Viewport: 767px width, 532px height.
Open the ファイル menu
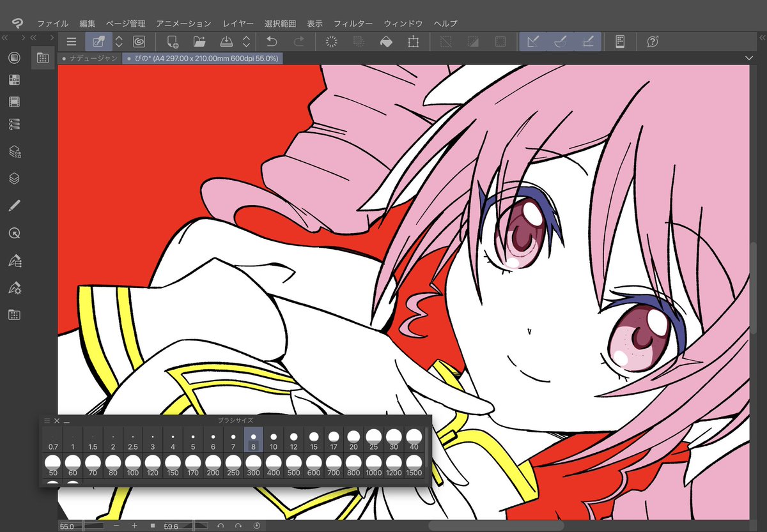pyautogui.click(x=53, y=24)
